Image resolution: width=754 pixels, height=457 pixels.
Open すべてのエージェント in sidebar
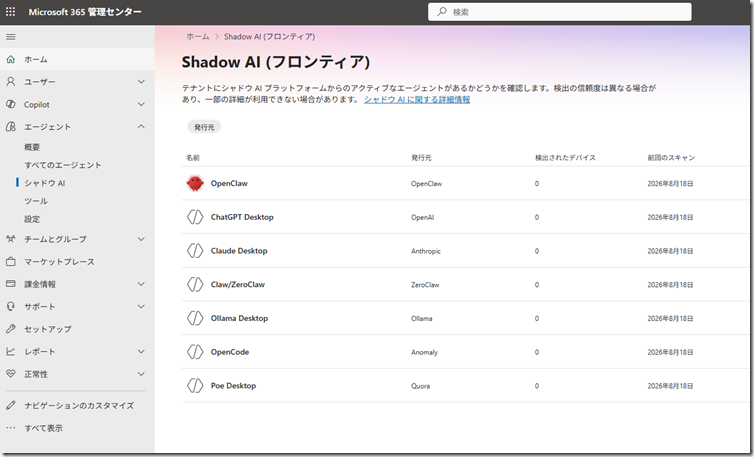63,165
